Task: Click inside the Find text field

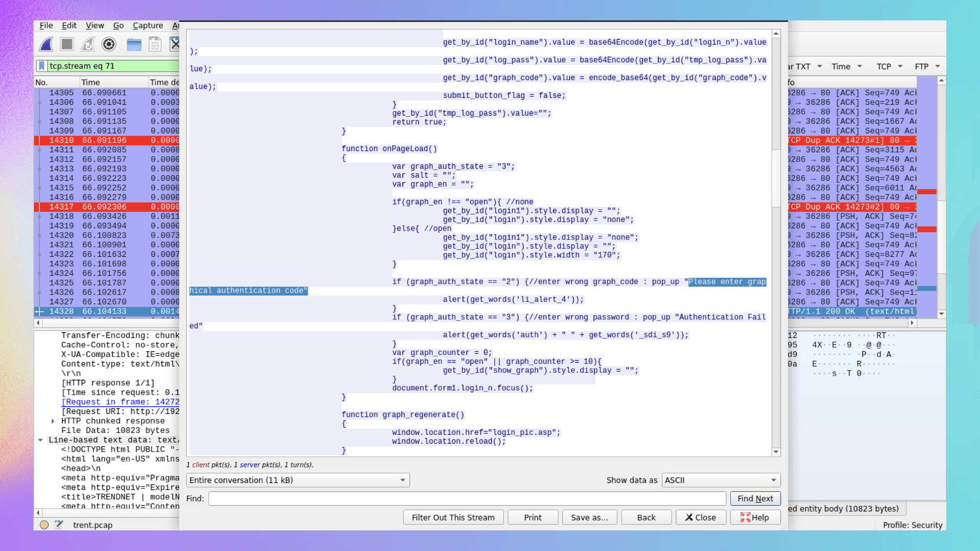Action: coord(467,498)
